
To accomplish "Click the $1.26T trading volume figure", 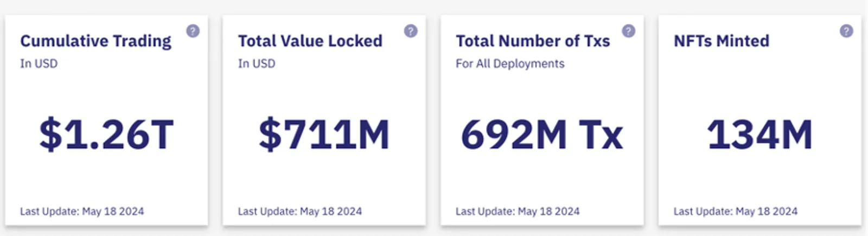I will (x=106, y=135).
